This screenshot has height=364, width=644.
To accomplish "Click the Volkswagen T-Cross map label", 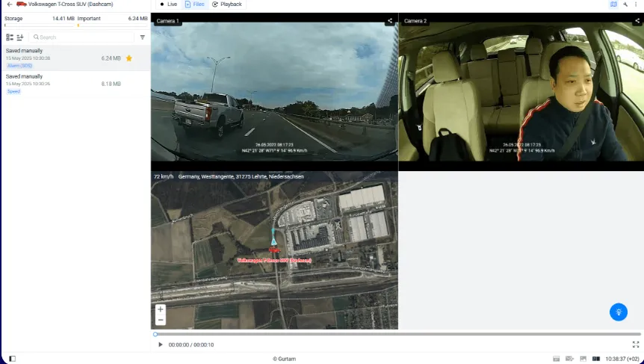I will coord(274,260).
